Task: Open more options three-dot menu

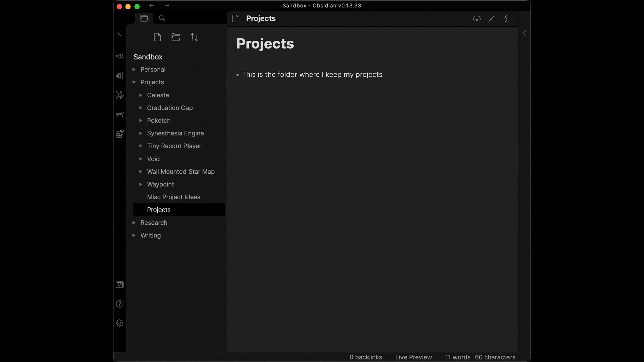Action: (x=506, y=19)
